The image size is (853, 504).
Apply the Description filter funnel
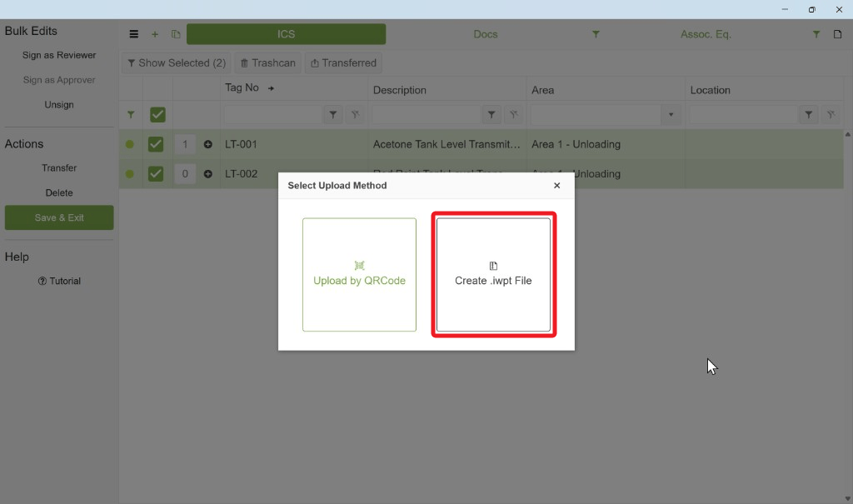491,115
